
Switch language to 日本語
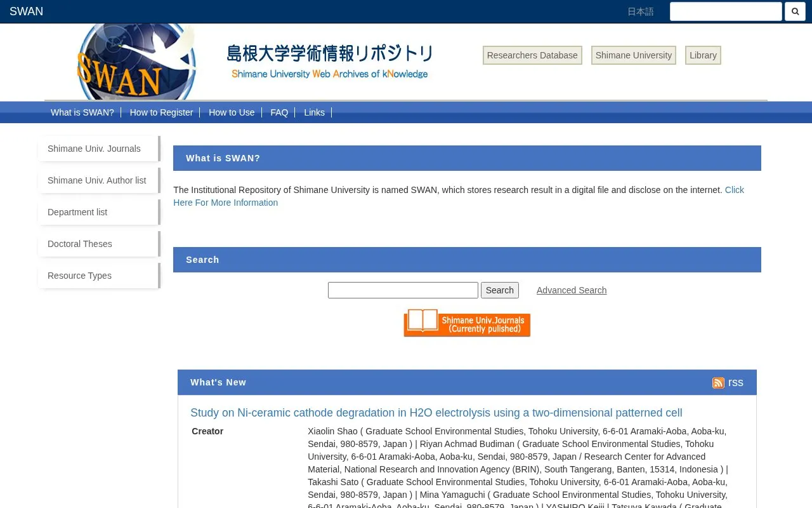[x=640, y=11]
